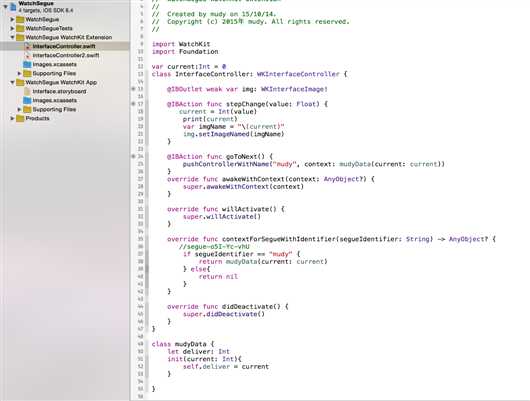
Task: Click the Supporting Files folder icon under WatchKit Extension
Action: click(x=27, y=73)
